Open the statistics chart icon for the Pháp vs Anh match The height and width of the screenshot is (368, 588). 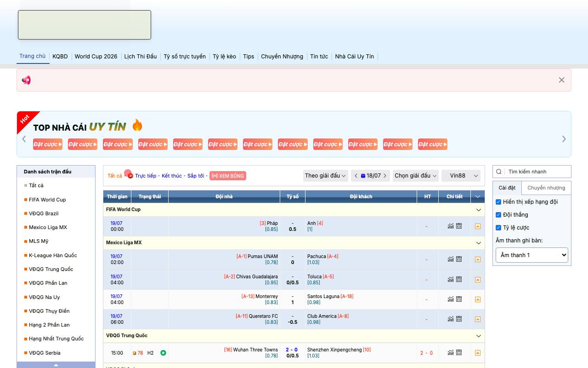(451, 226)
